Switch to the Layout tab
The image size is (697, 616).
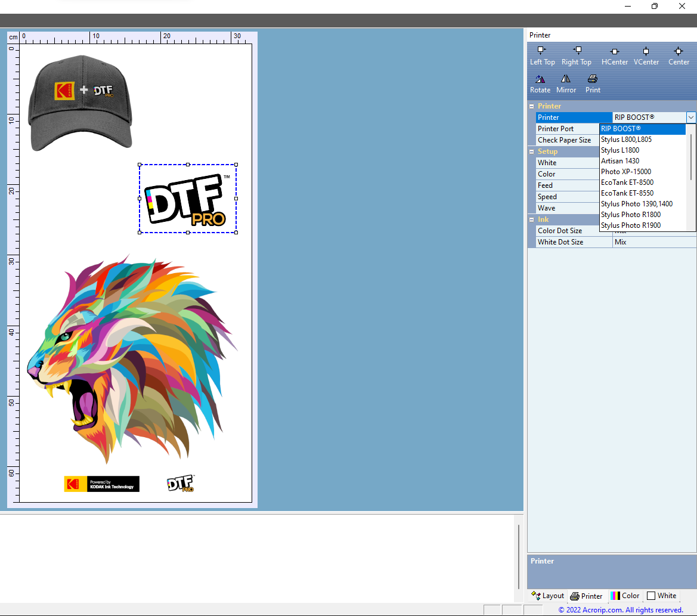(547, 596)
